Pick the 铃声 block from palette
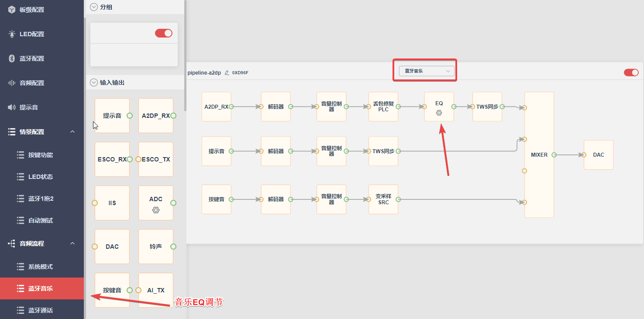The width and height of the screenshot is (644, 319). point(156,247)
